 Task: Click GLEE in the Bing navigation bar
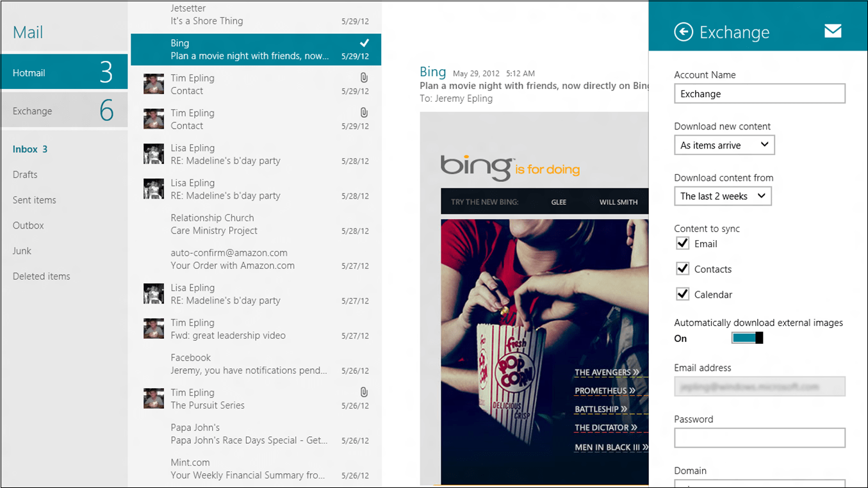(x=559, y=202)
